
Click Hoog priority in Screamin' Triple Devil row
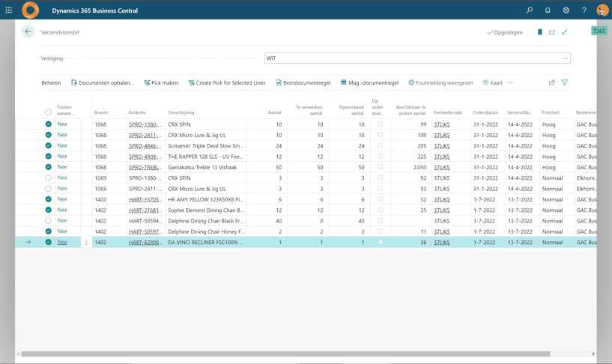[x=549, y=145]
